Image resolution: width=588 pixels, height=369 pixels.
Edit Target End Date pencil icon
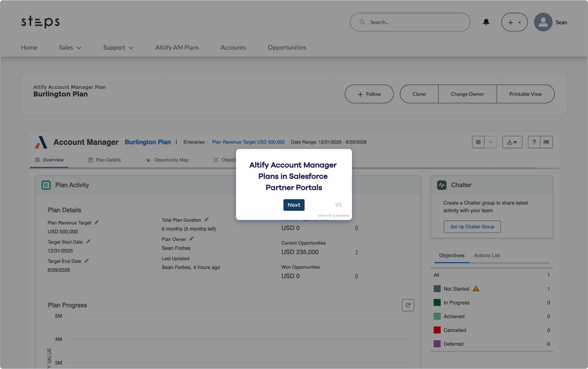tap(87, 261)
